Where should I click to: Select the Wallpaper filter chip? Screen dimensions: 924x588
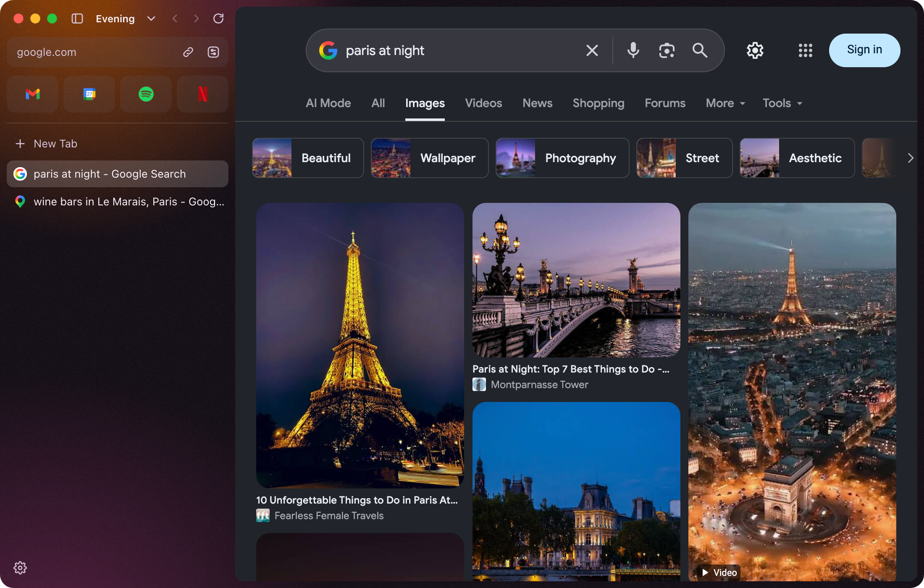click(x=430, y=158)
